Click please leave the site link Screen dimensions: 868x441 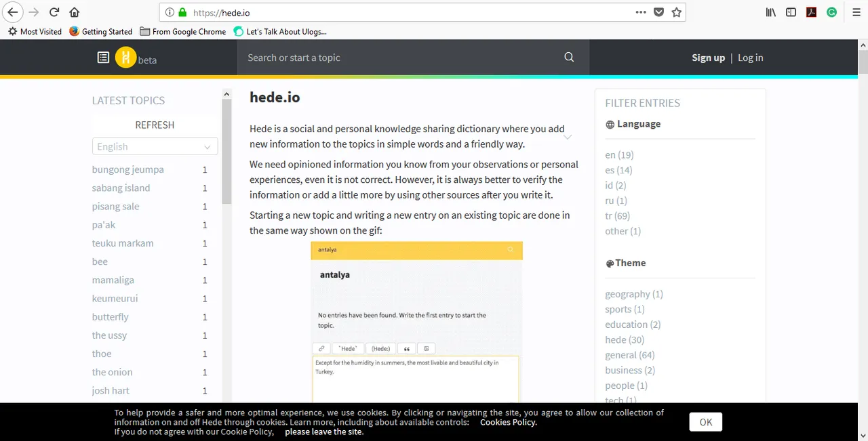(x=324, y=432)
